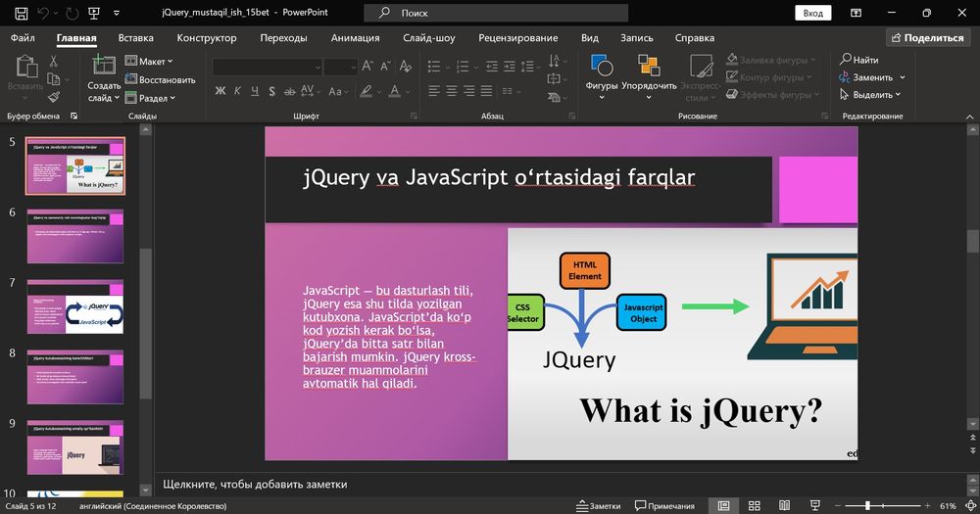Screen dimensions: 980x514
Task: Click the Вставить paste icon
Action: pos(26,67)
